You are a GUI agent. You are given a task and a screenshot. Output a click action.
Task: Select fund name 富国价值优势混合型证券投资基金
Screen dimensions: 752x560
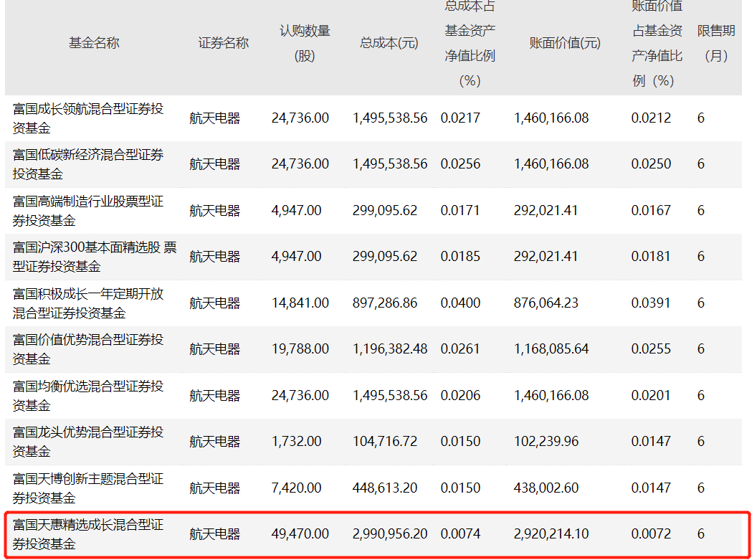coord(87,349)
